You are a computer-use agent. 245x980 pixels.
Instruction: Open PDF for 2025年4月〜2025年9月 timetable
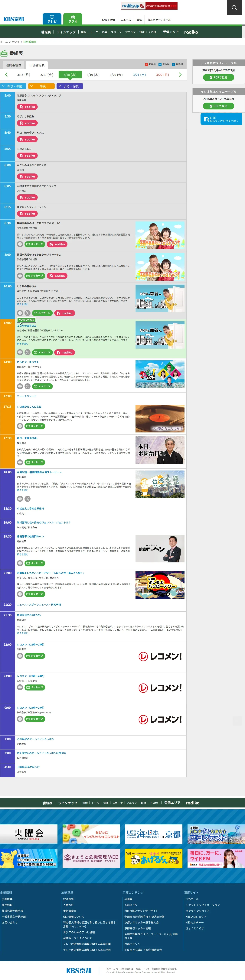point(218,106)
